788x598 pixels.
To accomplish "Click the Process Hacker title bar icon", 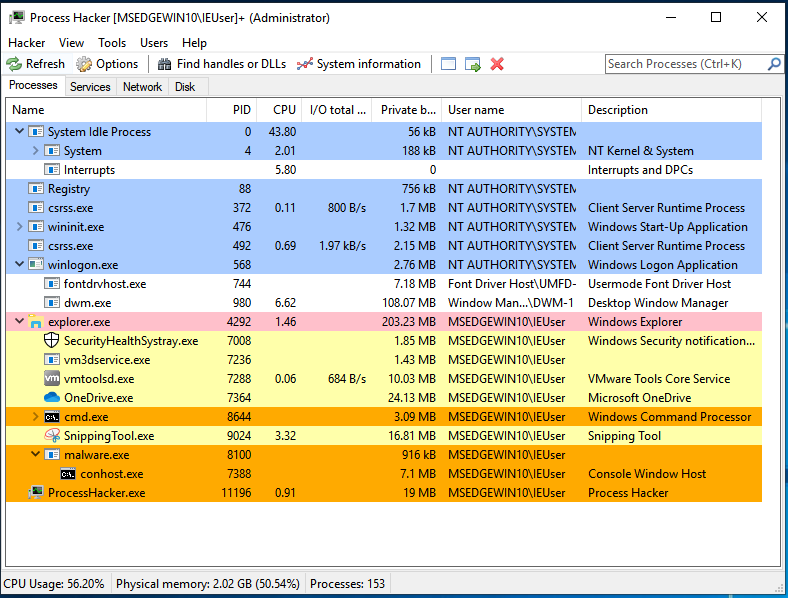I will (17, 18).
